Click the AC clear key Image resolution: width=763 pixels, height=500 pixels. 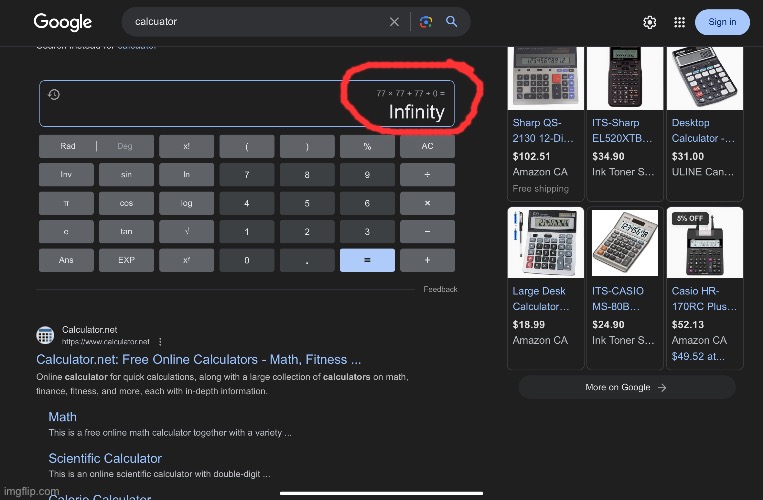[x=427, y=146]
